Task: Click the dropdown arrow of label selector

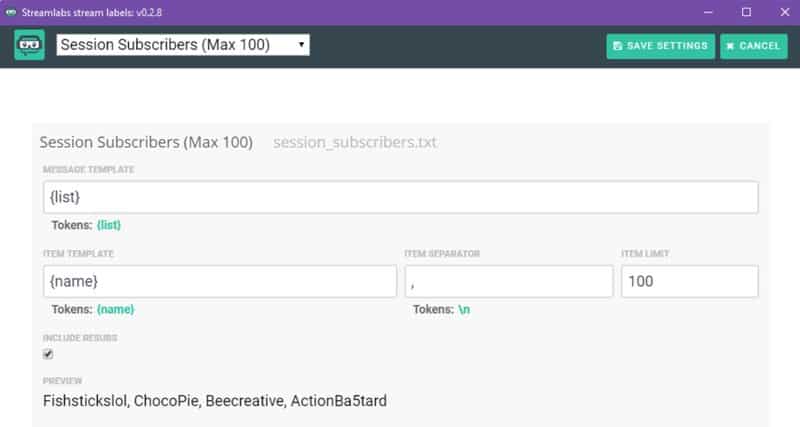Action: (302, 45)
